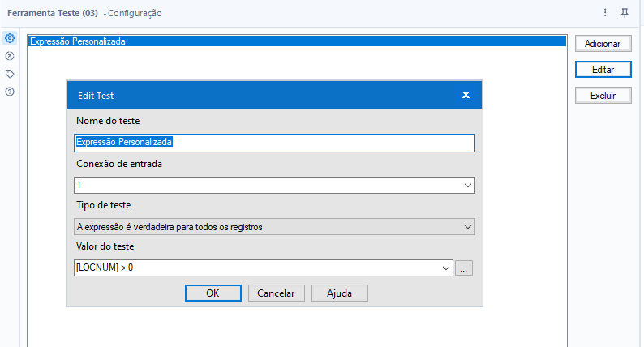Click the Editar button
The image size is (644, 347).
coord(603,70)
